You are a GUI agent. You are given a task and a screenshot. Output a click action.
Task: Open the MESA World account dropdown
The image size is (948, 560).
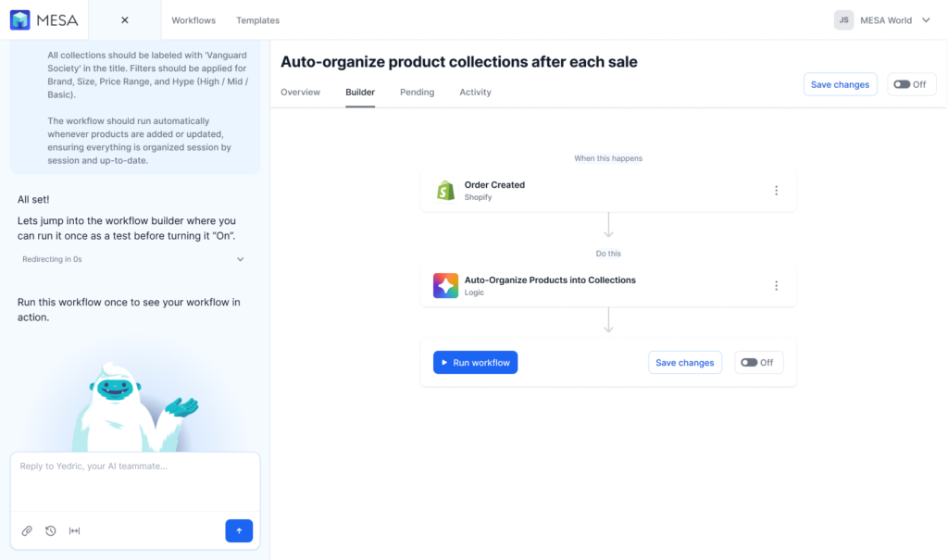tap(894, 19)
